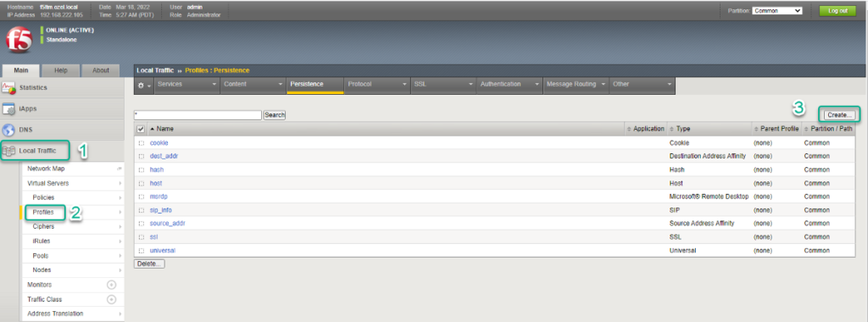This screenshot has height=322, width=868.
Task: Expand the Authentication profile menu
Action: coord(509,85)
